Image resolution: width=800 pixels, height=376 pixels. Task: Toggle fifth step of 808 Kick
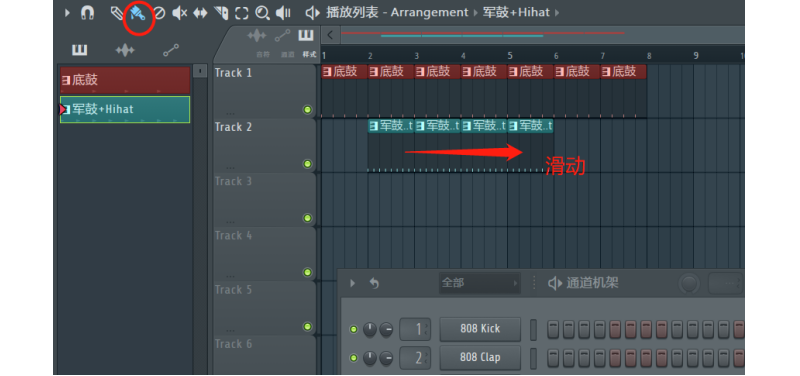click(x=616, y=330)
